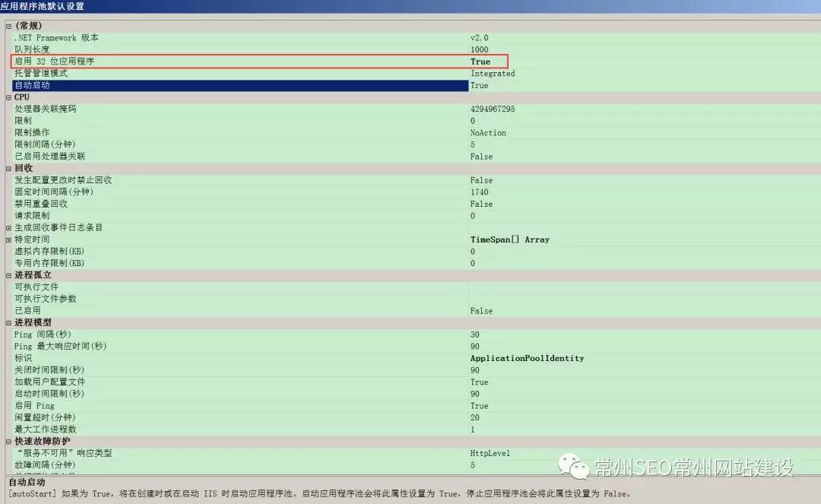Open the 托管管道模式 value dropdown
The width and height of the screenshot is (821, 504).
point(532,73)
